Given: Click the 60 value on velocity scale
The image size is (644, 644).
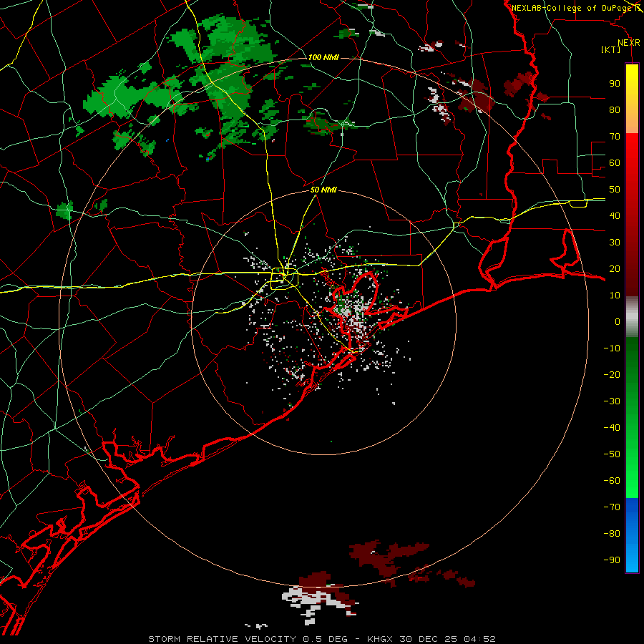Looking at the screenshot, I should pyautogui.click(x=615, y=162).
